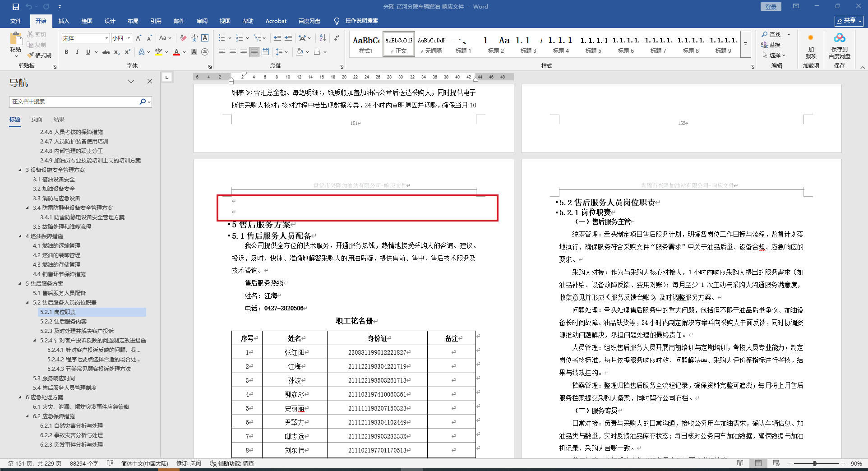868x471 pixels.
Task: Open the enclosed characters tool
Action: 205,52
